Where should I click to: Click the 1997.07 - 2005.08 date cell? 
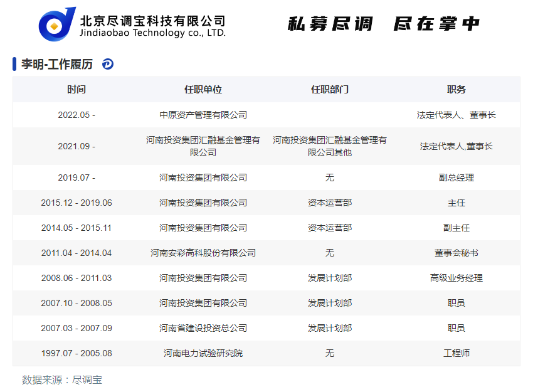click(77, 353)
